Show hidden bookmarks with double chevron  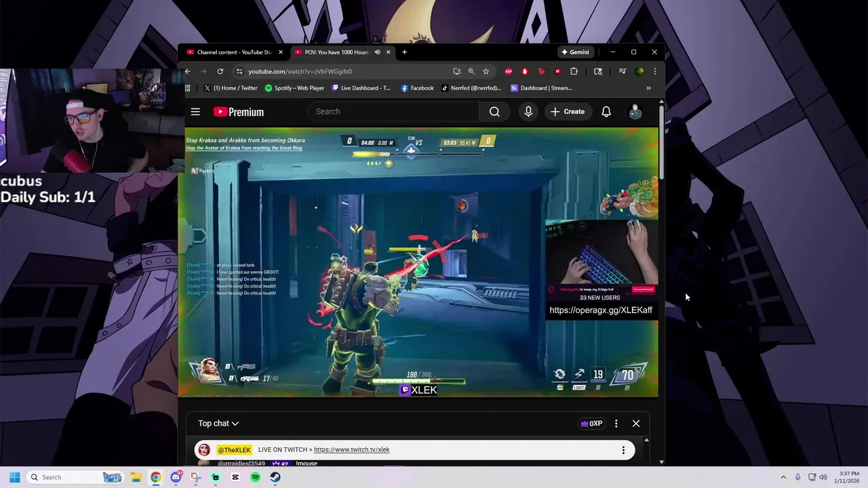point(648,88)
